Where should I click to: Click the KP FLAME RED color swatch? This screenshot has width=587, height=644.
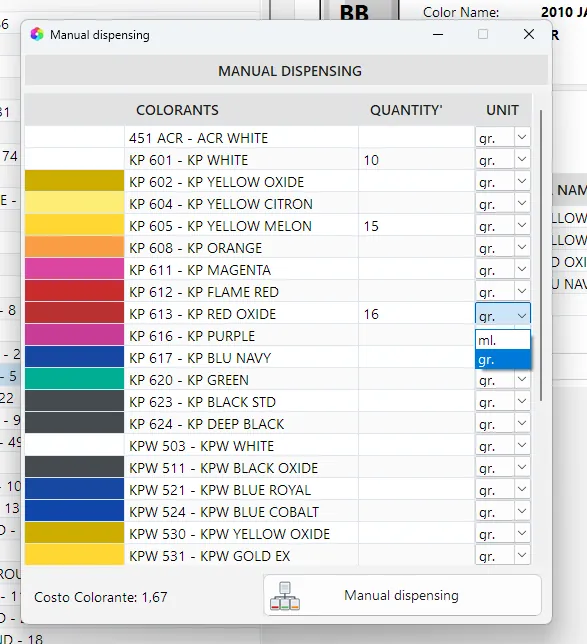[74, 291]
